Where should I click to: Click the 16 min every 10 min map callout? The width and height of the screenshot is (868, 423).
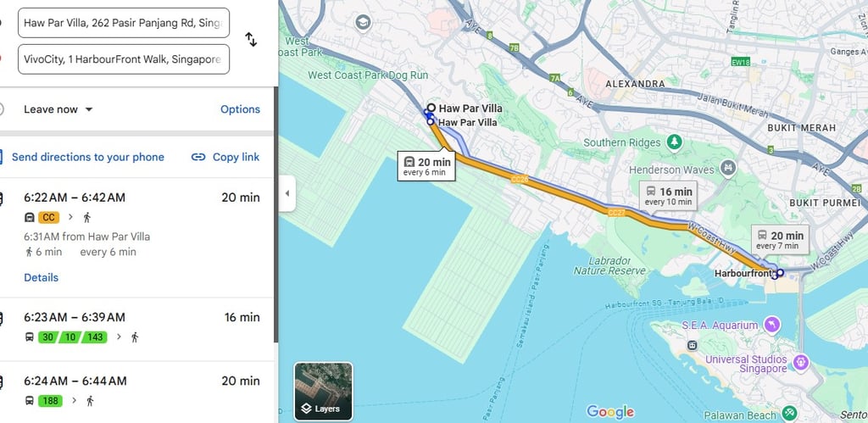668,195
